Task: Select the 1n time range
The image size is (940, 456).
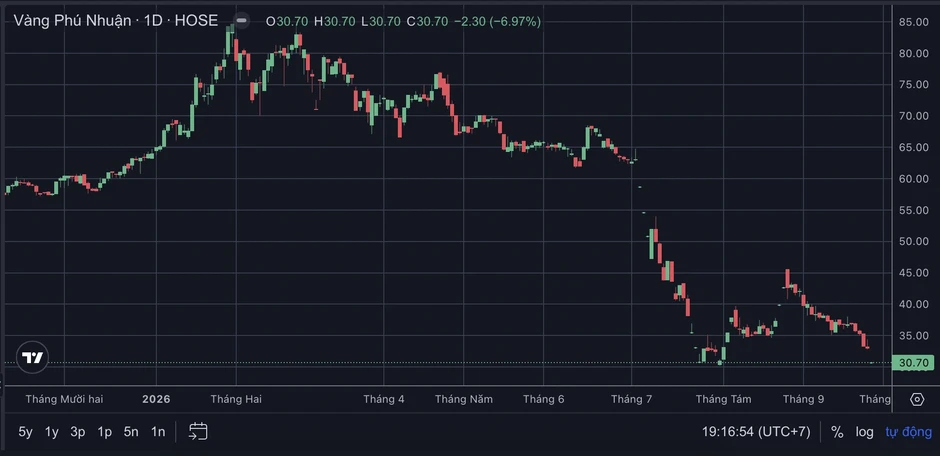Action: tap(158, 431)
